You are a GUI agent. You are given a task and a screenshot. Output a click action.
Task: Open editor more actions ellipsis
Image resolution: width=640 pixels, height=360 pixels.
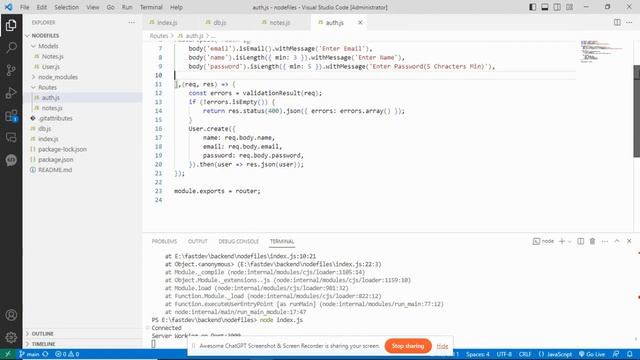click(x=629, y=22)
